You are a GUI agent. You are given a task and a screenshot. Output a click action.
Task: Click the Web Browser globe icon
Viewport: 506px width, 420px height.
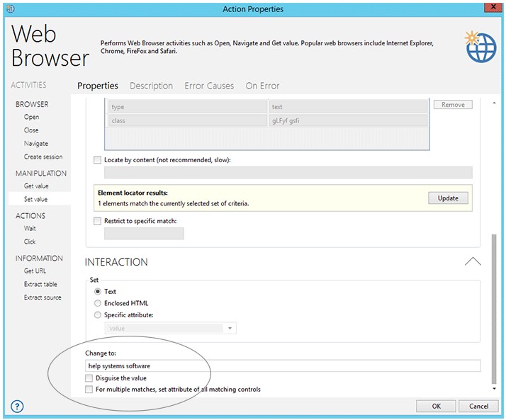(480, 47)
